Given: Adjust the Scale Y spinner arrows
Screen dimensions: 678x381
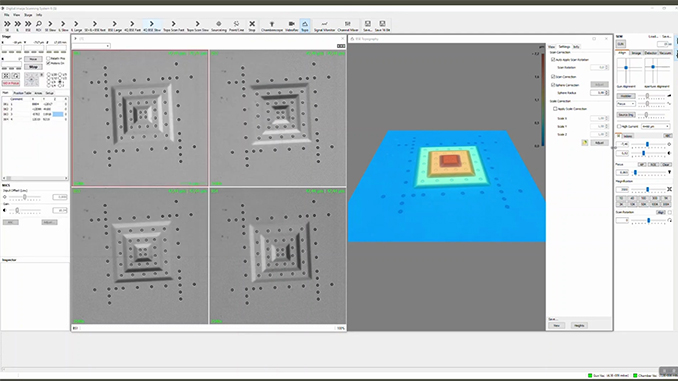Looking at the screenshot, I should [607, 126].
